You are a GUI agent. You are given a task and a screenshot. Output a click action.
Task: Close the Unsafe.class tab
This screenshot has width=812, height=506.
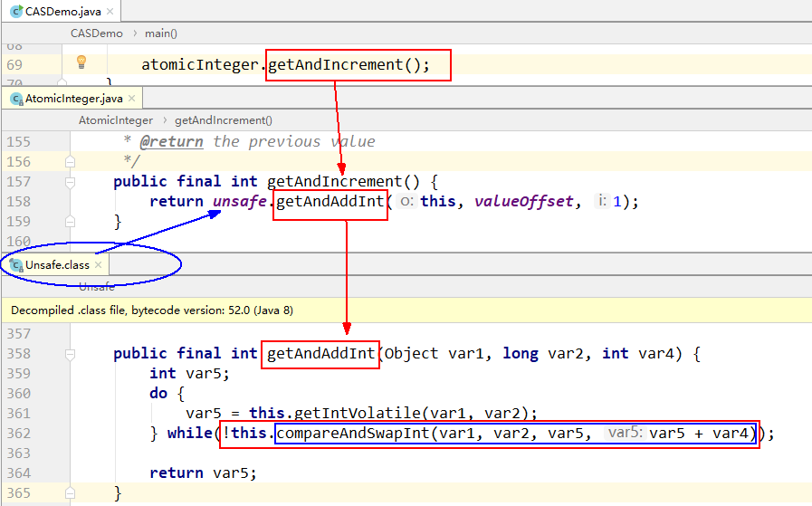pyautogui.click(x=99, y=264)
